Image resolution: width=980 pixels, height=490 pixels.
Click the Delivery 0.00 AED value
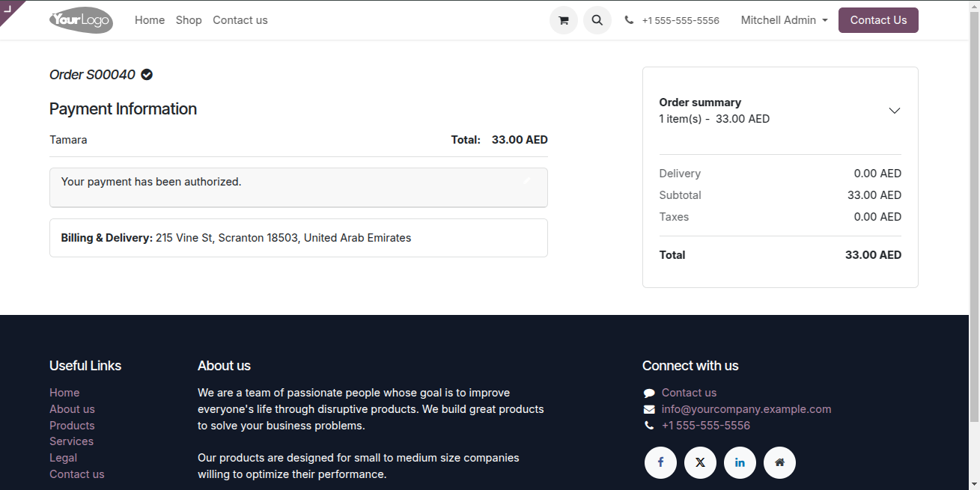[877, 174]
